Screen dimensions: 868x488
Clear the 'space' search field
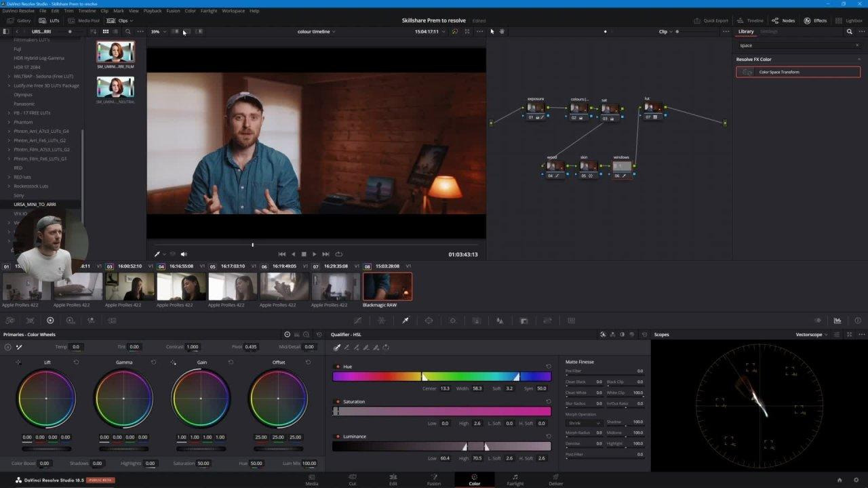point(857,45)
